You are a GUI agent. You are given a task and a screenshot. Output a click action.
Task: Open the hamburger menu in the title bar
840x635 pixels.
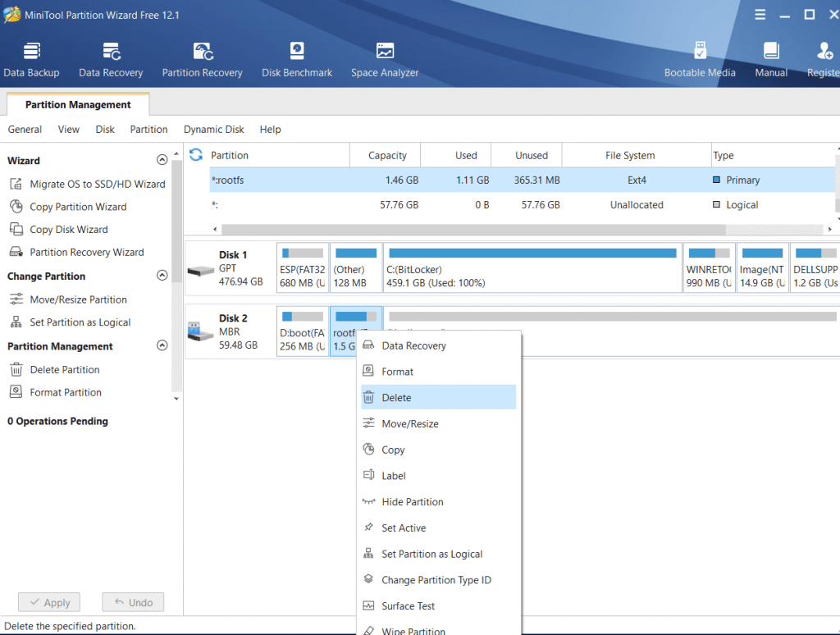click(x=760, y=15)
